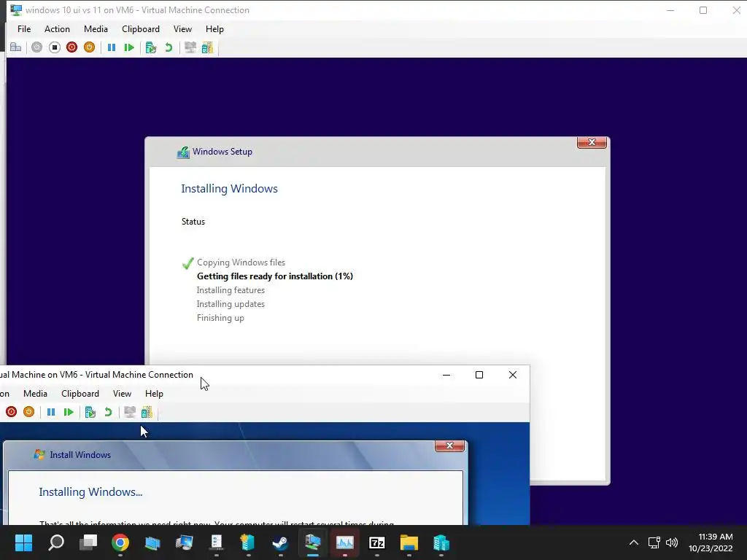Close the Windows Setup dialog
The width and height of the screenshot is (747, 560).
click(592, 142)
